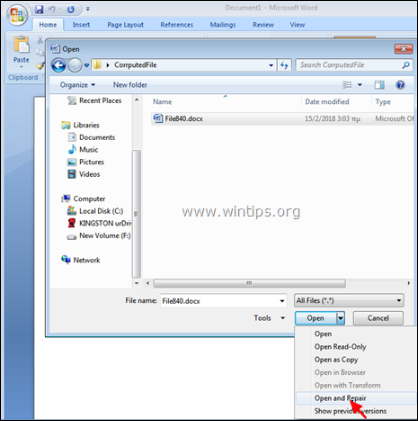Click the Pictures library icon

(72, 162)
